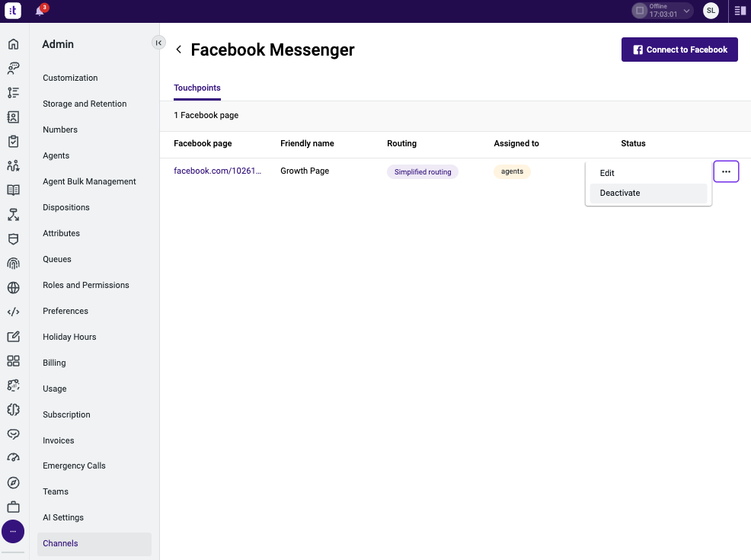The height and width of the screenshot is (560, 751).
Task: Open Invoices in the Admin menu
Action: point(59,440)
